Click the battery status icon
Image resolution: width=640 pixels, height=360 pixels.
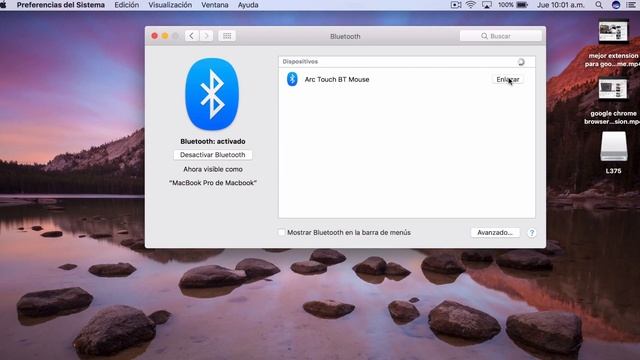click(x=522, y=5)
